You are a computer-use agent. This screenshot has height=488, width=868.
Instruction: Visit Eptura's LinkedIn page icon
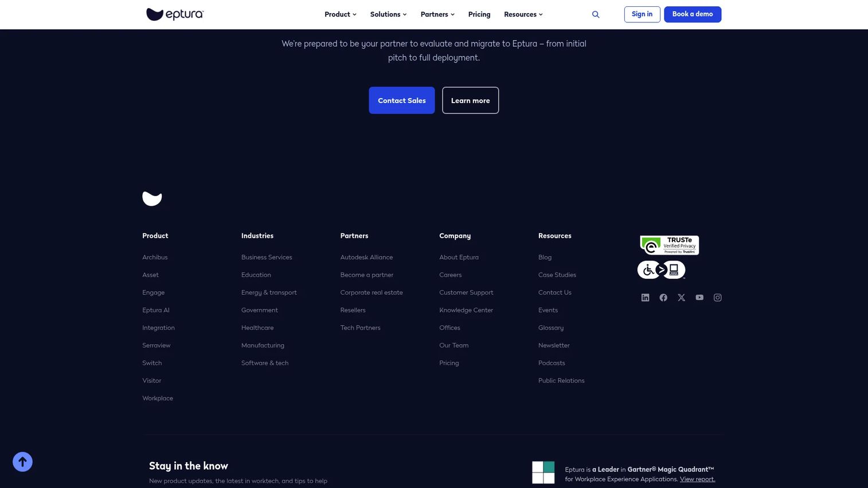point(645,298)
